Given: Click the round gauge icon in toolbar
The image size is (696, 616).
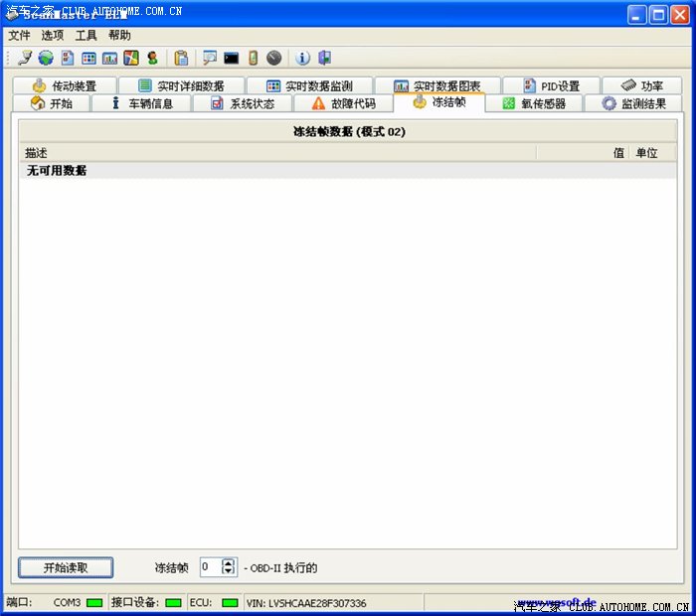Looking at the screenshot, I should coord(273,59).
